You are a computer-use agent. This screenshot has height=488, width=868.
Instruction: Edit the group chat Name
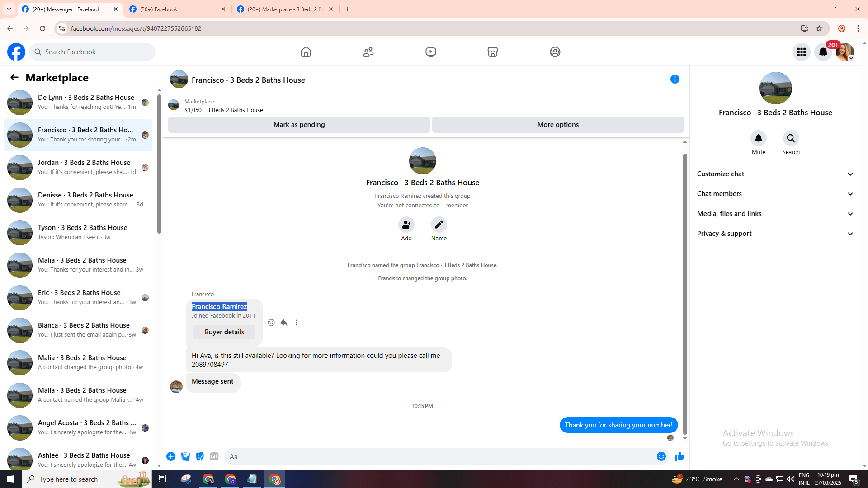point(439,225)
